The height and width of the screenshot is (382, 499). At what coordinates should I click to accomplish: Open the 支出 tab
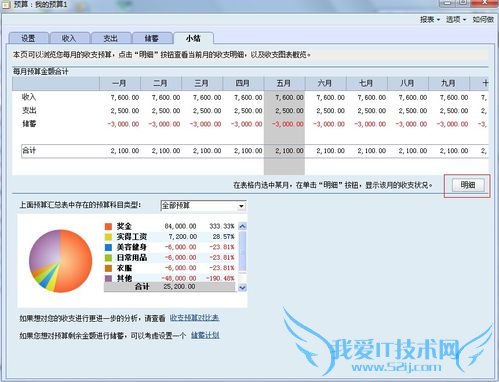110,38
